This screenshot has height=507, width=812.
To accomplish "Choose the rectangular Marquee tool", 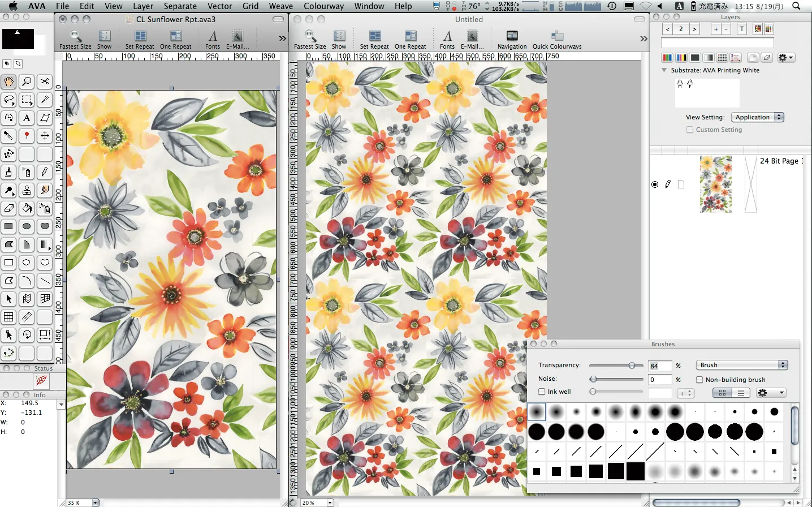I will pyautogui.click(x=27, y=100).
